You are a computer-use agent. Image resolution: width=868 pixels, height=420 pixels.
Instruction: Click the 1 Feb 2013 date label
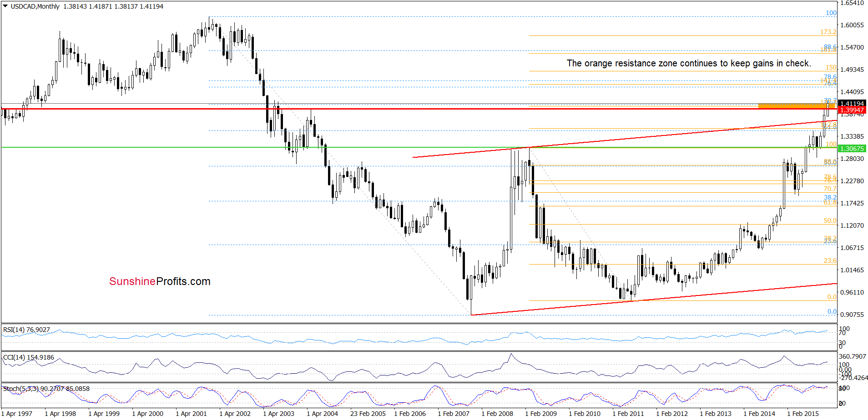coord(716,414)
